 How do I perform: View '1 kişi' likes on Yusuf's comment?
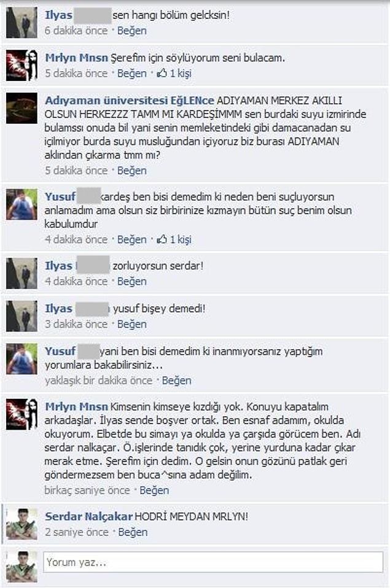(x=181, y=239)
